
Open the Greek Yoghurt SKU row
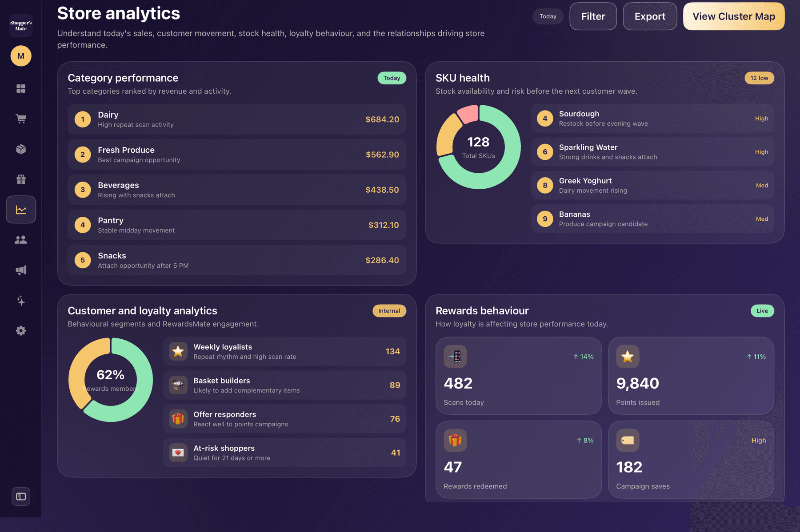(x=652, y=186)
